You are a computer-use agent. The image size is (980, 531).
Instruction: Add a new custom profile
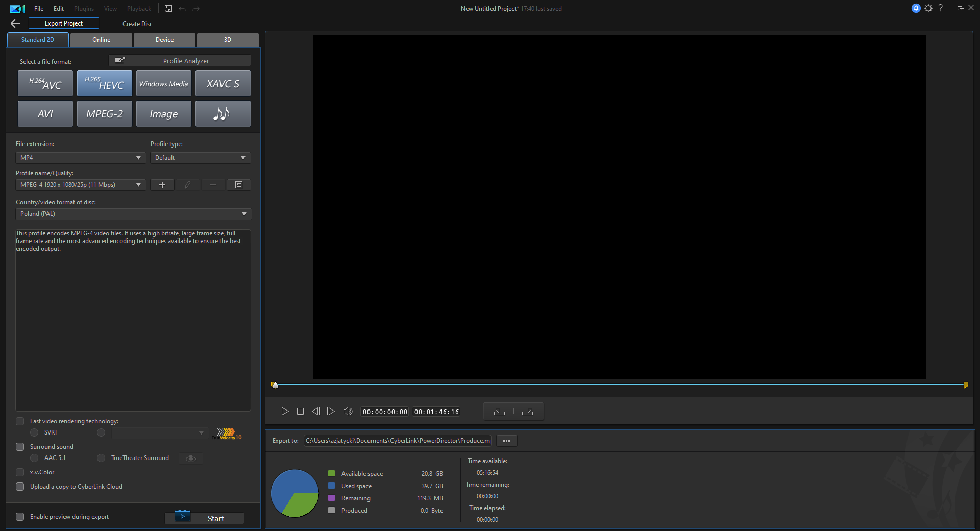click(x=162, y=185)
